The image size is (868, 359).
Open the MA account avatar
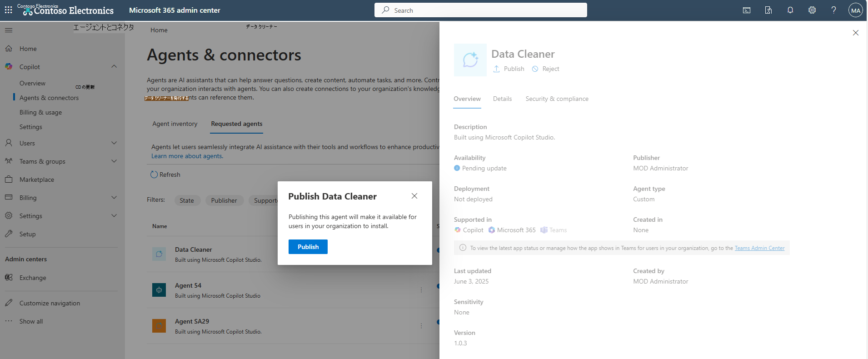[856, 10]
